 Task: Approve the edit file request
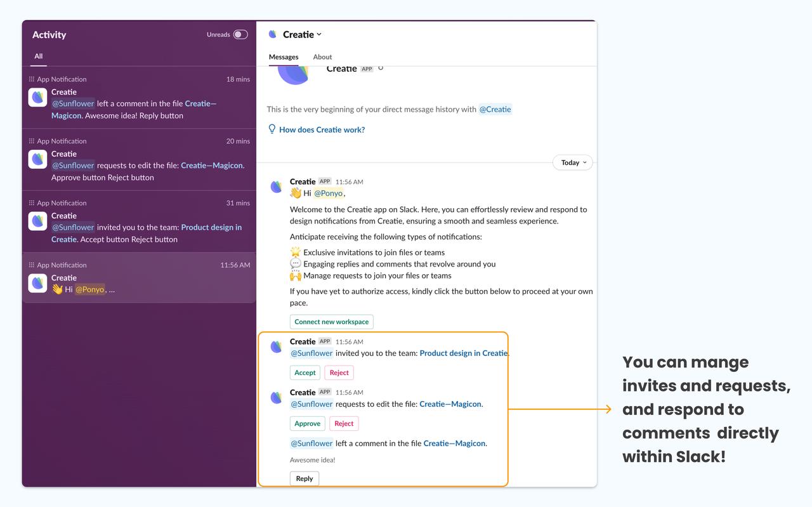pos(308,423)
